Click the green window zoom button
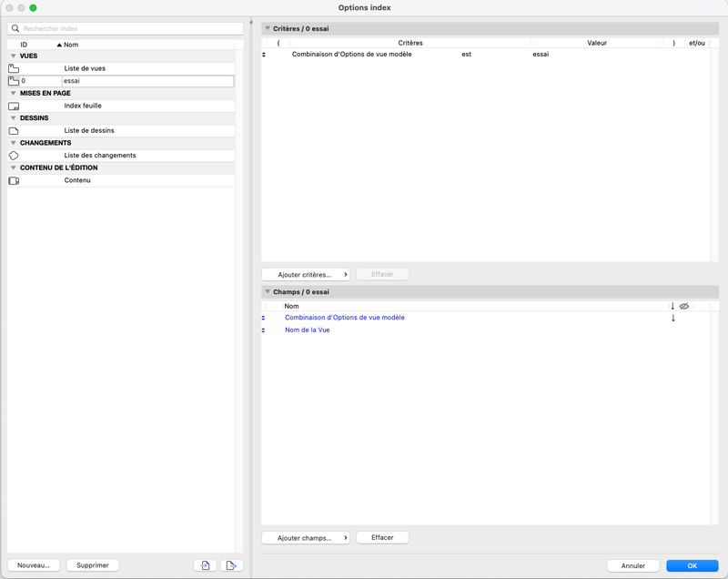Viewport: 728px width, 579px height. pos(33,8)
